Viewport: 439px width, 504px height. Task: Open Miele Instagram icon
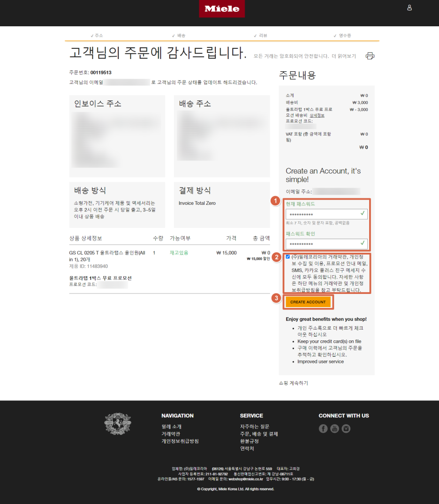346,429
